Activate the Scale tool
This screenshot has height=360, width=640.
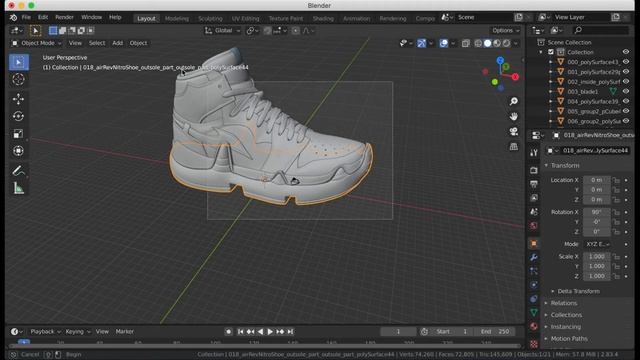point(18,134)
